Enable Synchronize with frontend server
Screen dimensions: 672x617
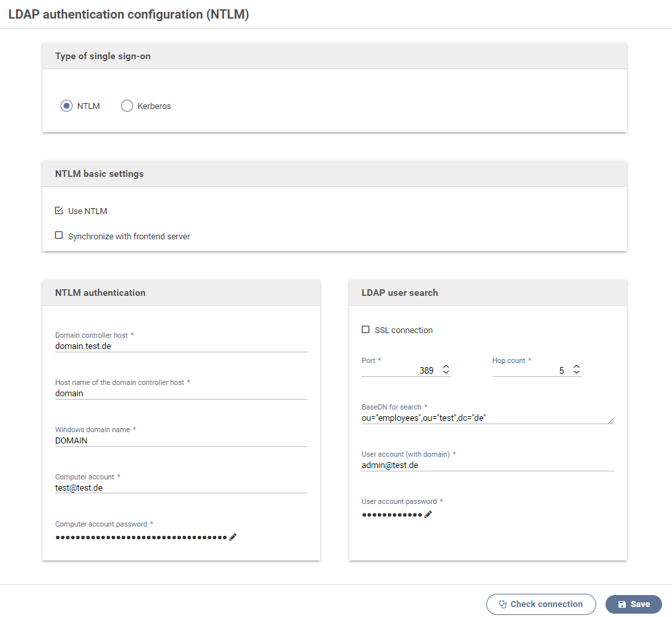coord(59,235)
